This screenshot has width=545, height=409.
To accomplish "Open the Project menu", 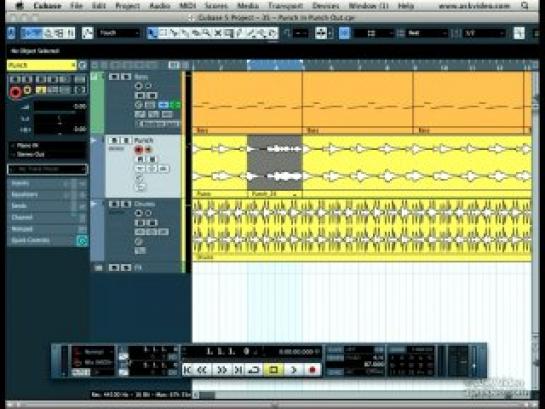I will [127, 6].
